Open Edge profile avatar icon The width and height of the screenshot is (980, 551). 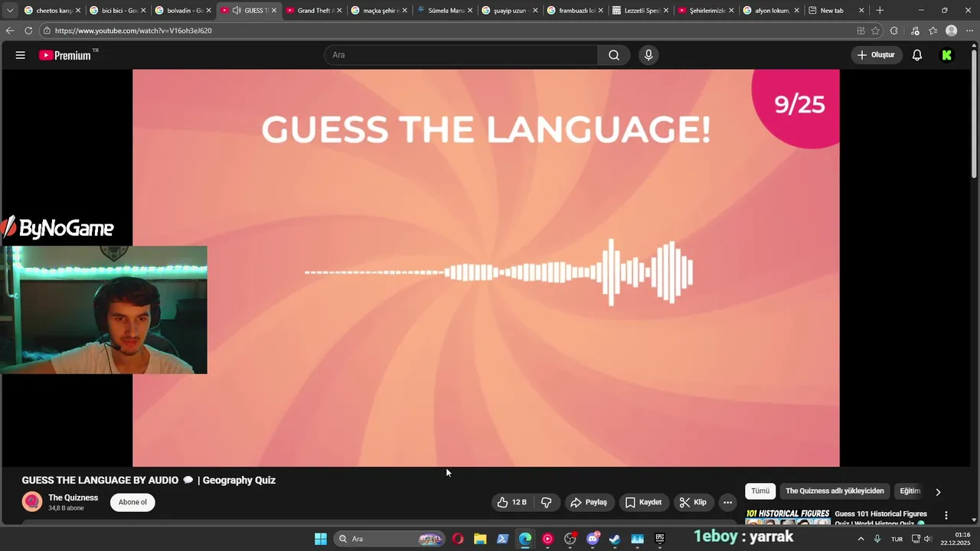(951, 31)
